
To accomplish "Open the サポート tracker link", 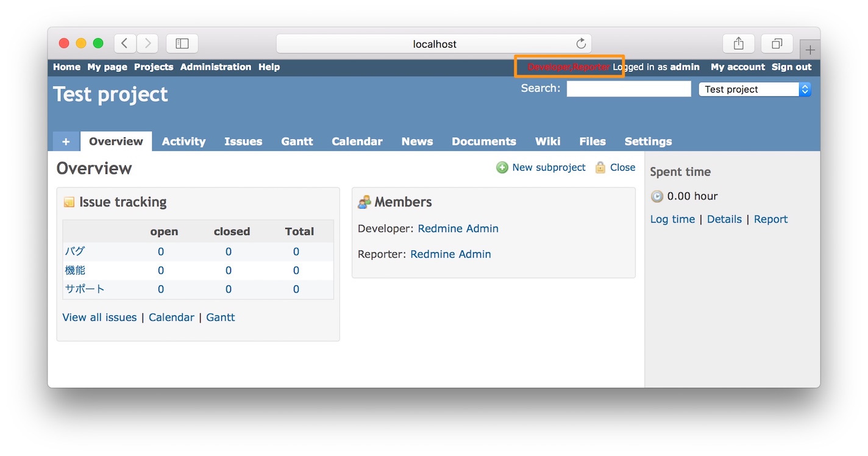I will click(85, 290).
